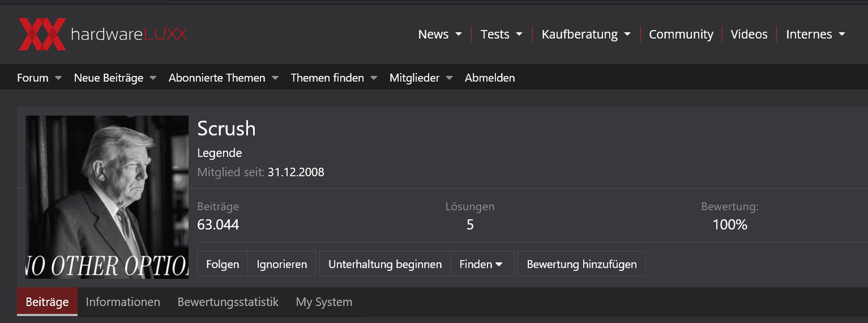Expand the News dropdown arrow
The height and width of the screenshot is (323, 868).
[x=459, y=35]
